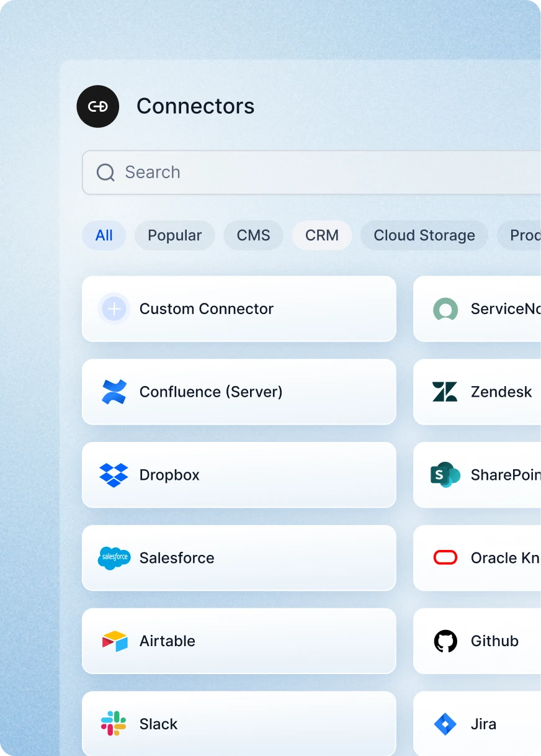Select the Salesforce connector card
Screen dimensions: 541x756
tap(239, 558)
